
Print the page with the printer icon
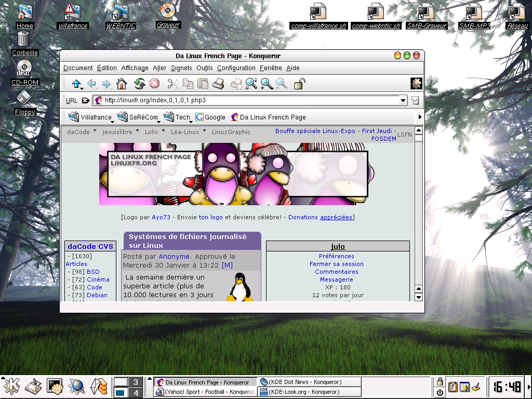coord(218,84)
